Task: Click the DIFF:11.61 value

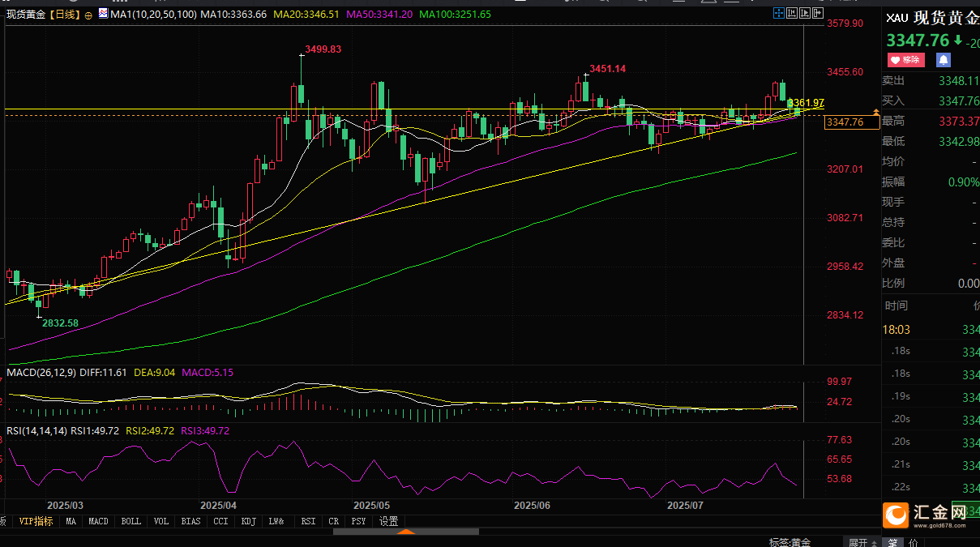Action: (104, 373)
